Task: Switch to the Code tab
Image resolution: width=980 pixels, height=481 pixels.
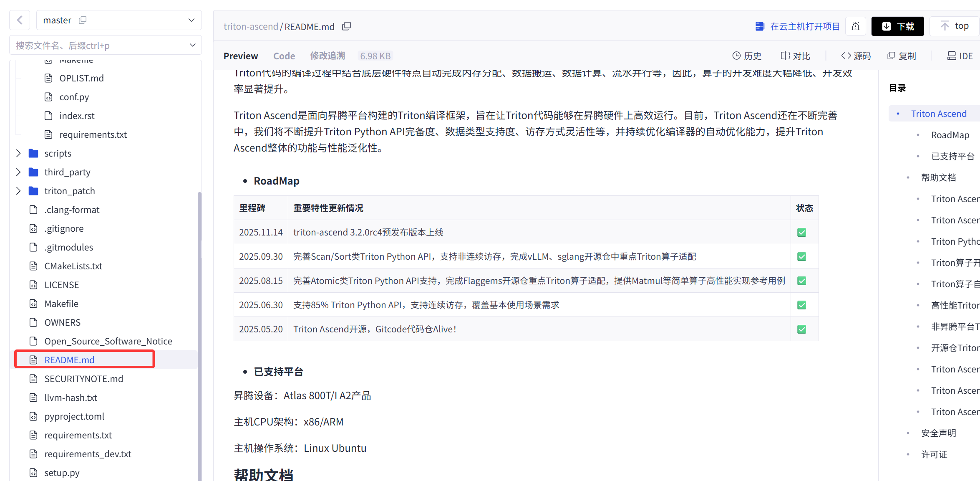Action: click(x=284, y=56)
